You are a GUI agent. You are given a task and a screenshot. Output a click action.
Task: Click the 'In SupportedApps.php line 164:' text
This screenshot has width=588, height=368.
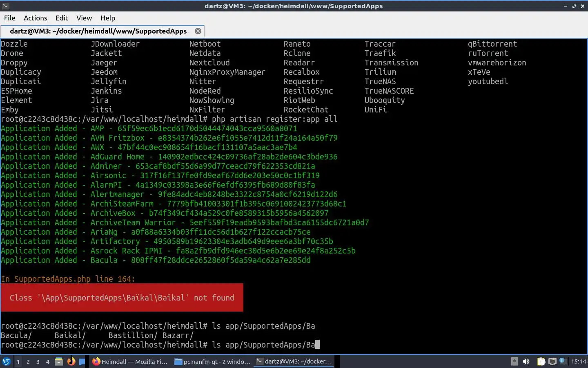[x=68, y=279]
